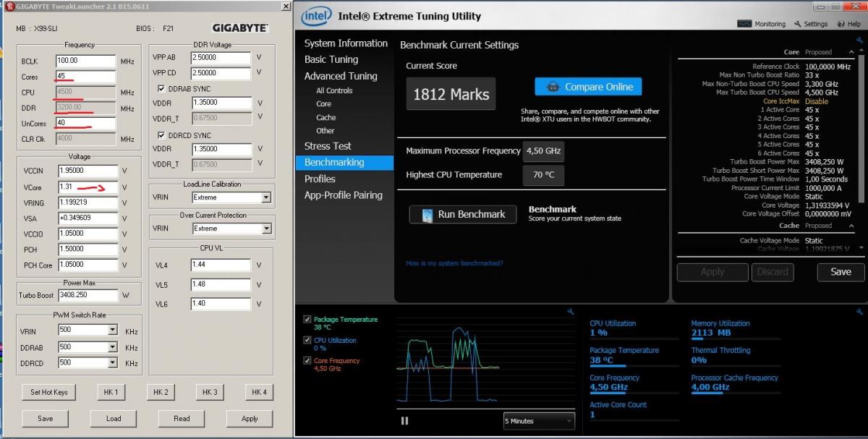Image resolution: width=868 pixels, height=439 pixels.
Task: Open All Controls under Advanced Tuning
Action: [x=334, y=90]
